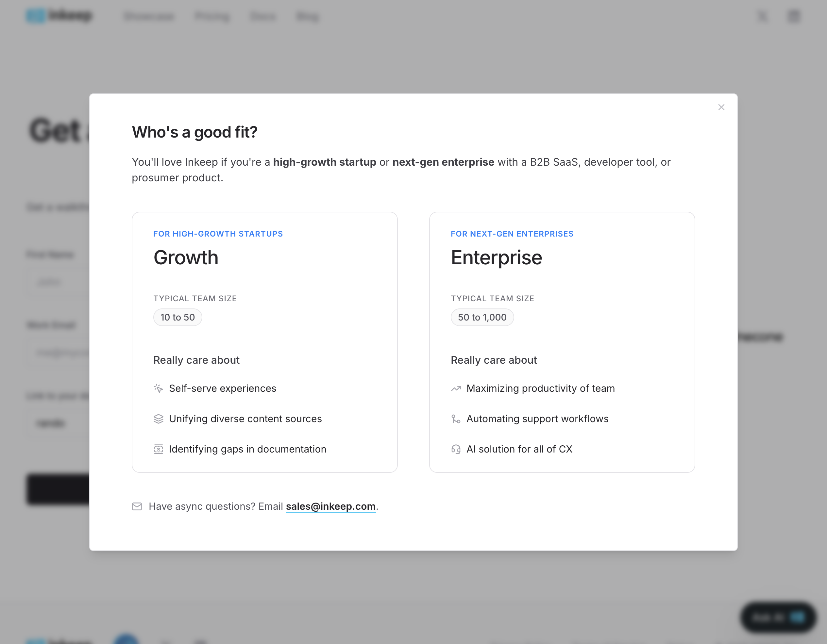Image resolution: width=827 pixels, height=644 pixels.
Task: Click the Growth plan heading
Action: [x=186, y=257]
